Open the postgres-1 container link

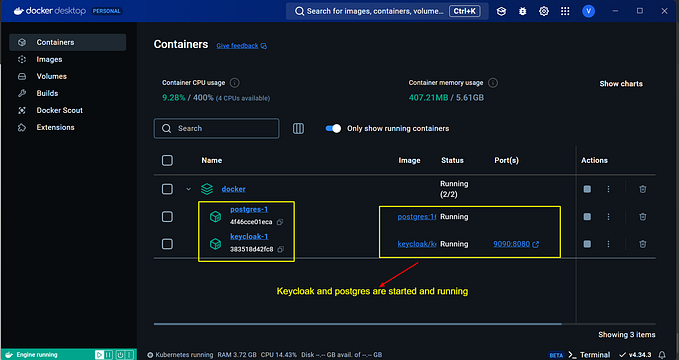249,210
